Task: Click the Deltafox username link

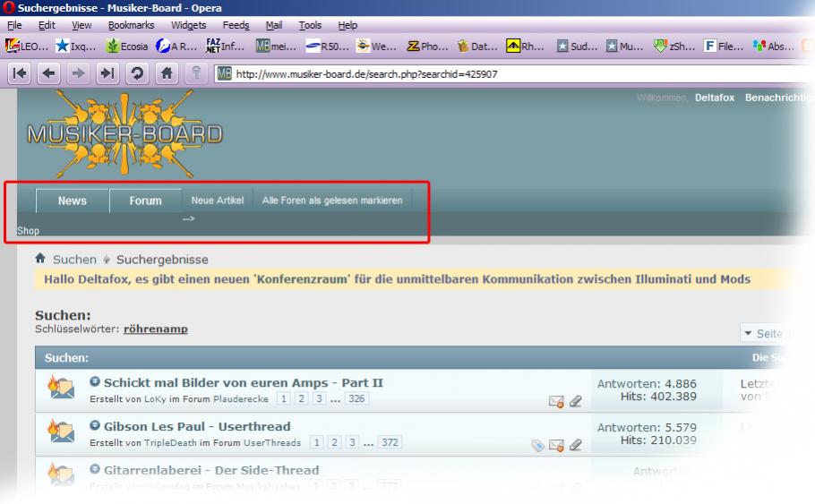Action: [x=715, y=98]
